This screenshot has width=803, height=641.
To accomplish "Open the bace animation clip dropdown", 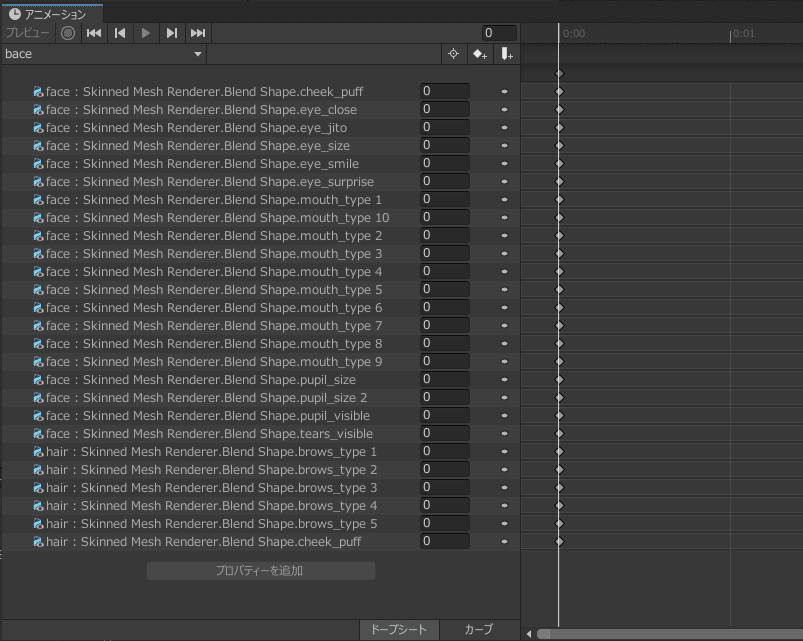I will click(x=103, y=54).
